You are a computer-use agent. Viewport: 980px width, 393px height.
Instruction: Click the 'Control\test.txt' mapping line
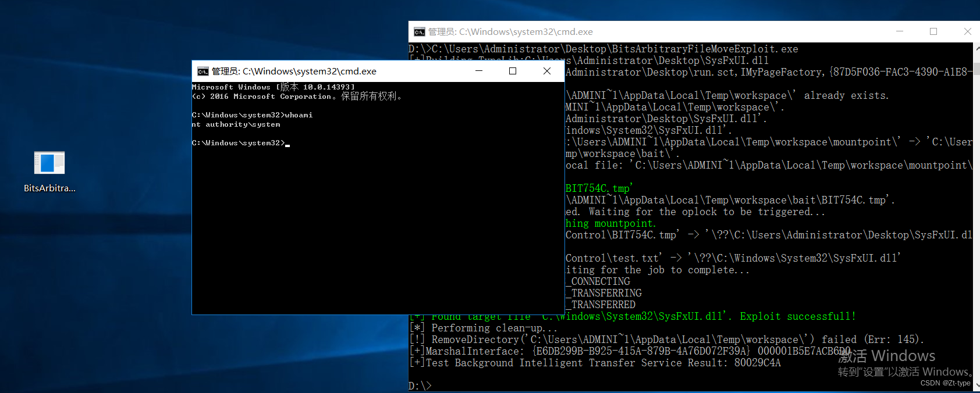coord(733,258)
